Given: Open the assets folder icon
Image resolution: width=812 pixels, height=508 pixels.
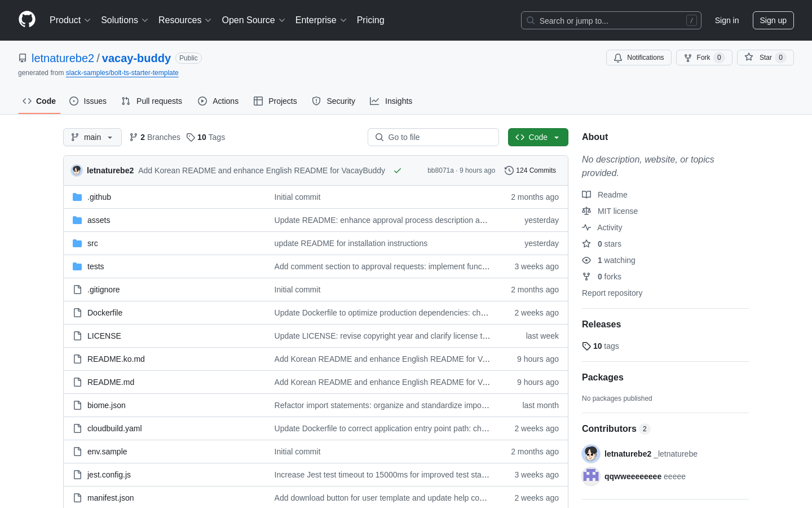Looking at the screenshot, I should tap(77, 220).
